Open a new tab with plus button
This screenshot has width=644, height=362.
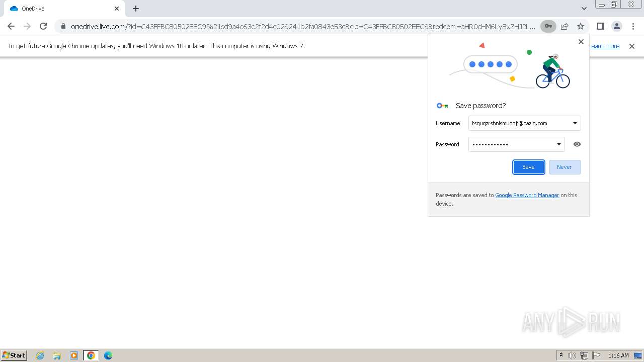click(x=136, y=9)
